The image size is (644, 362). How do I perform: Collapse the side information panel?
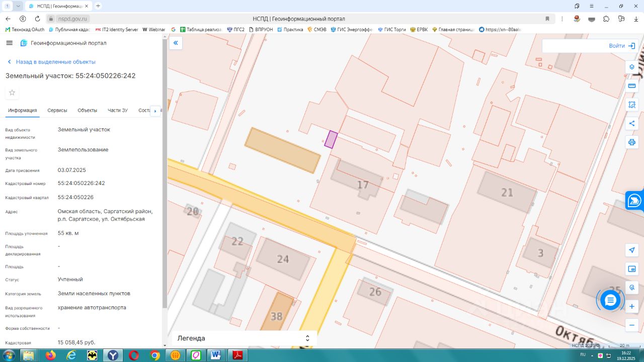point(176,43)
